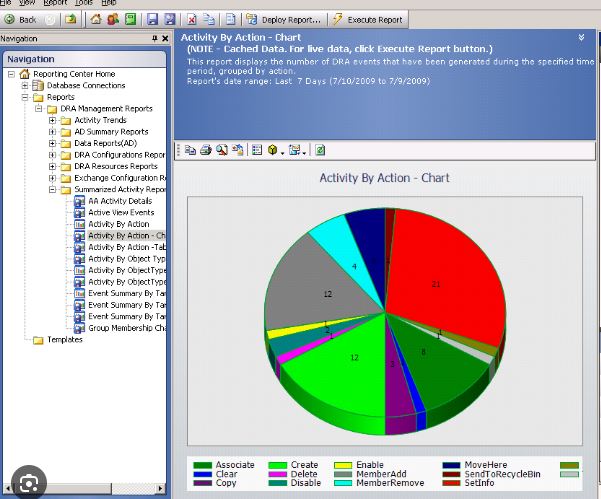Click the Deploy Report button

pos(283,20)
